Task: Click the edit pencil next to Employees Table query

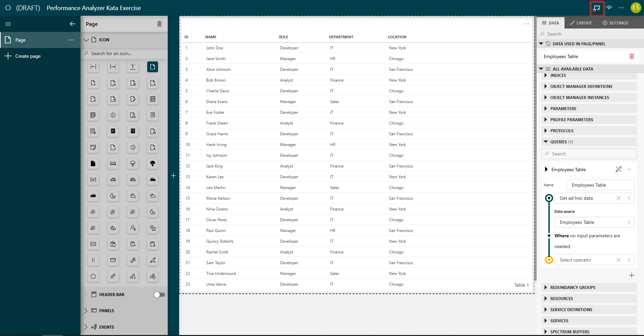Action: pos(619,170)
